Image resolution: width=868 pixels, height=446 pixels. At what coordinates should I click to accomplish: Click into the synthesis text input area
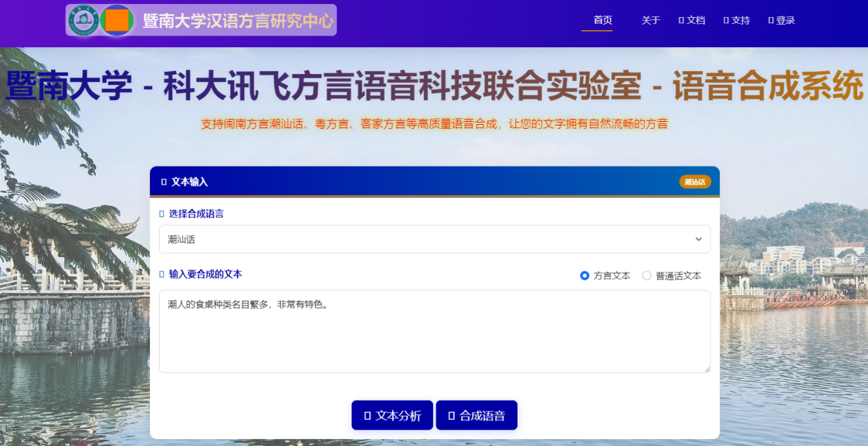pos(434,332)
